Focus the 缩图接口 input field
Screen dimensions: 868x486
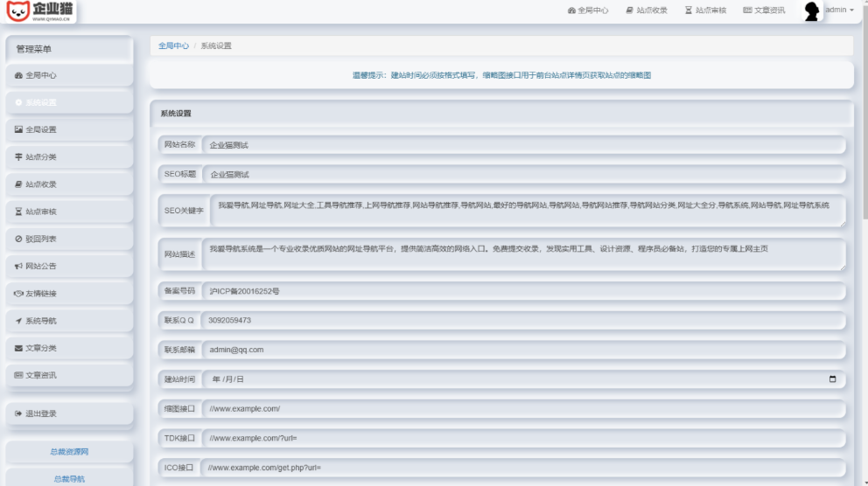point(523,408)
